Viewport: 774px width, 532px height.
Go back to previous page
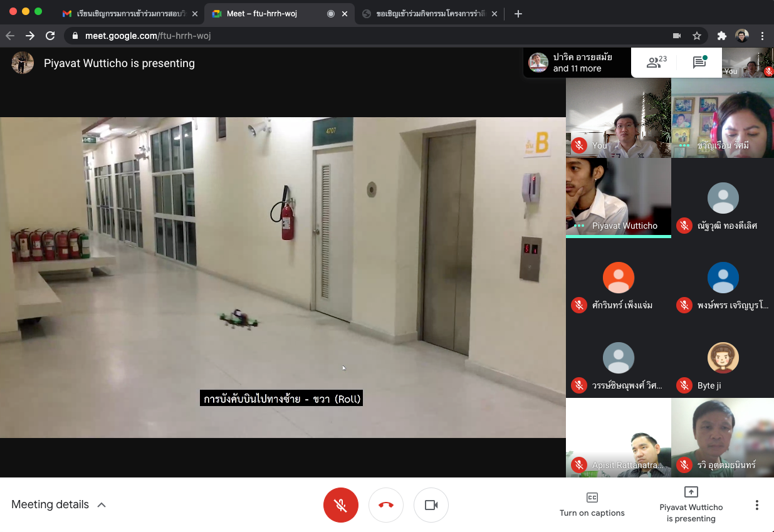10,36
